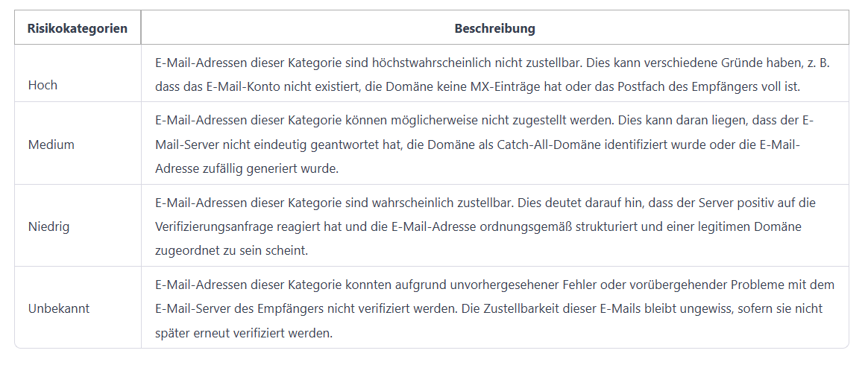Select the Medium risk category cell

tap(78, 144)
